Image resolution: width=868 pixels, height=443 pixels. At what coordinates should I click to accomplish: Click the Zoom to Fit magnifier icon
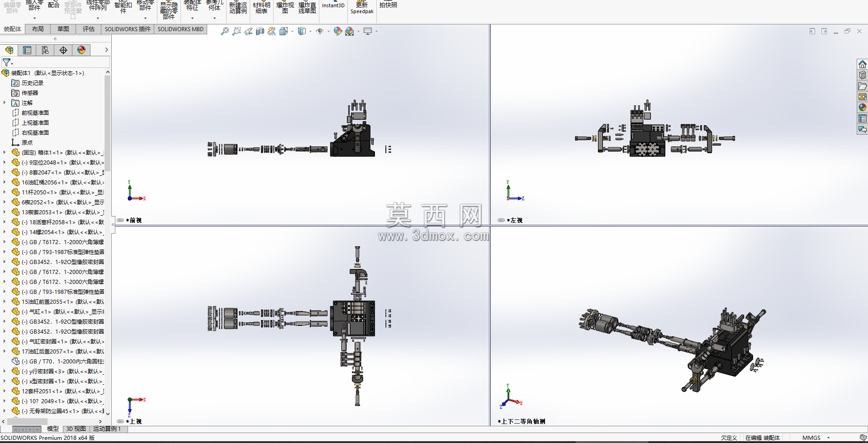(224, 31)
